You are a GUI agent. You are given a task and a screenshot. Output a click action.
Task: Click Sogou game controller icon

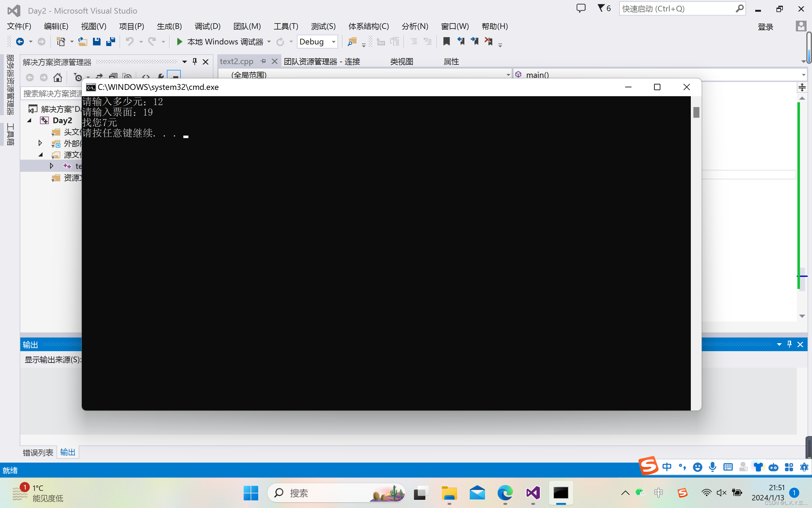[x=773, y=467]
